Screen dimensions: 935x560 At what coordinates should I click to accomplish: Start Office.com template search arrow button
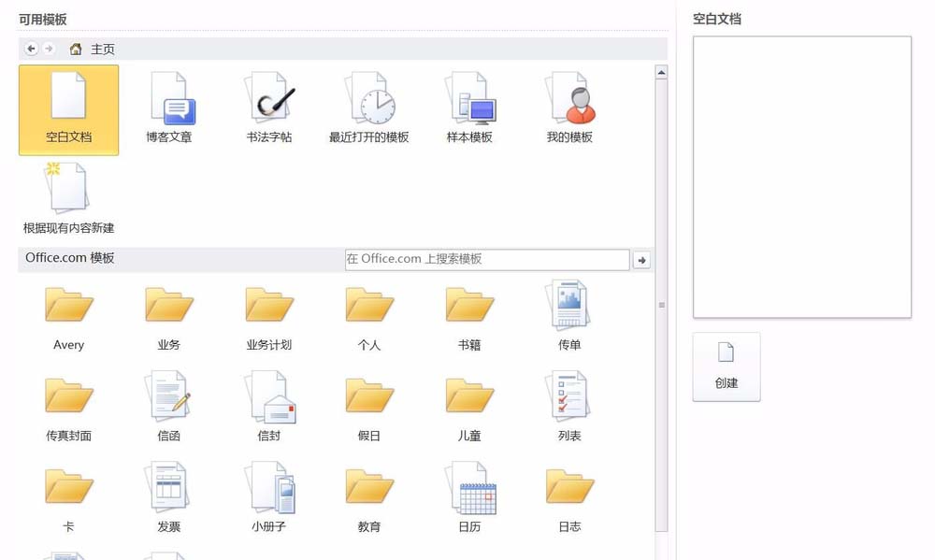pyautogui.click(x=641, y=260)
